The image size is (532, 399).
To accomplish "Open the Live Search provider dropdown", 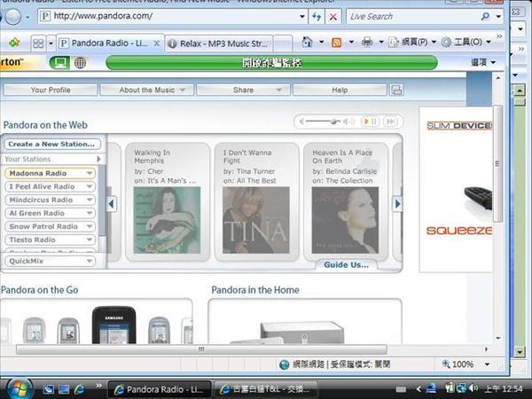I will pyautogui.click(x=498, y=16).
